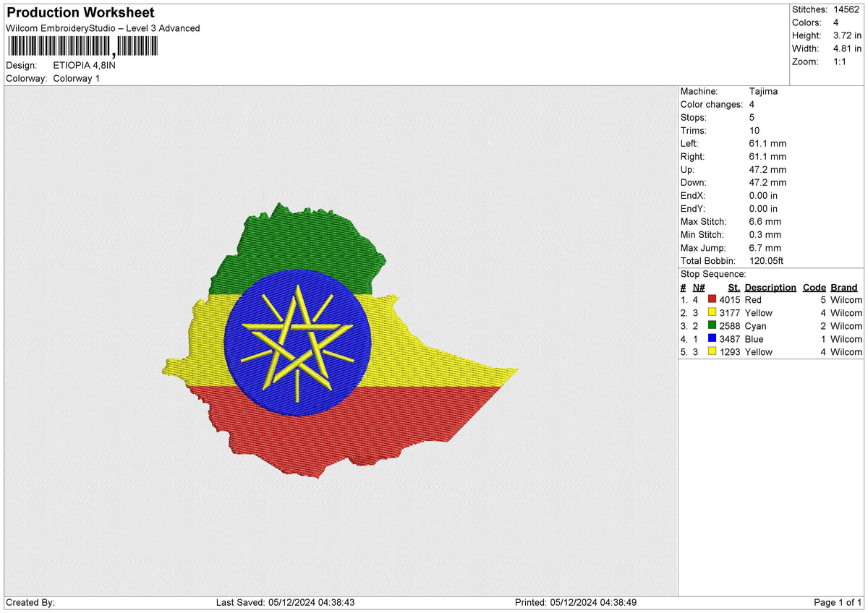Image resolution: width=868 pixels, height=613 pixels.
Task: Click the 'Description' column header
Action: click(x=770, y=287)
